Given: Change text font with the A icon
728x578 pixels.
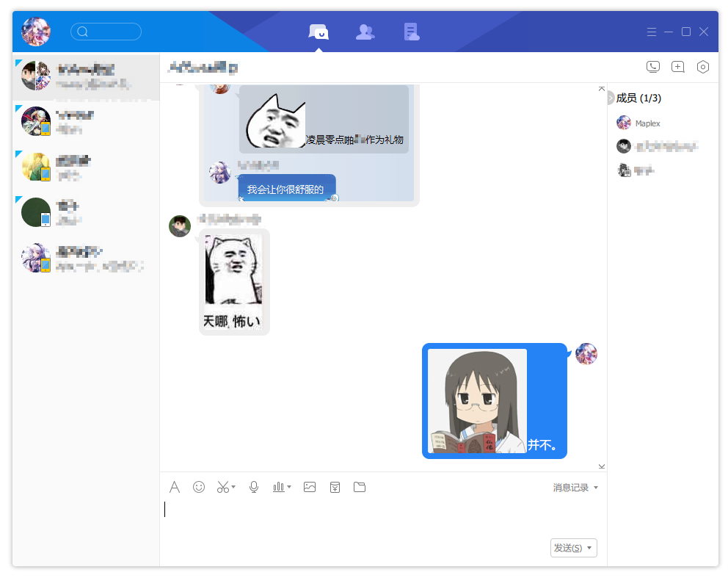Looking at the screenshot, I should click(x=175, y=487).
